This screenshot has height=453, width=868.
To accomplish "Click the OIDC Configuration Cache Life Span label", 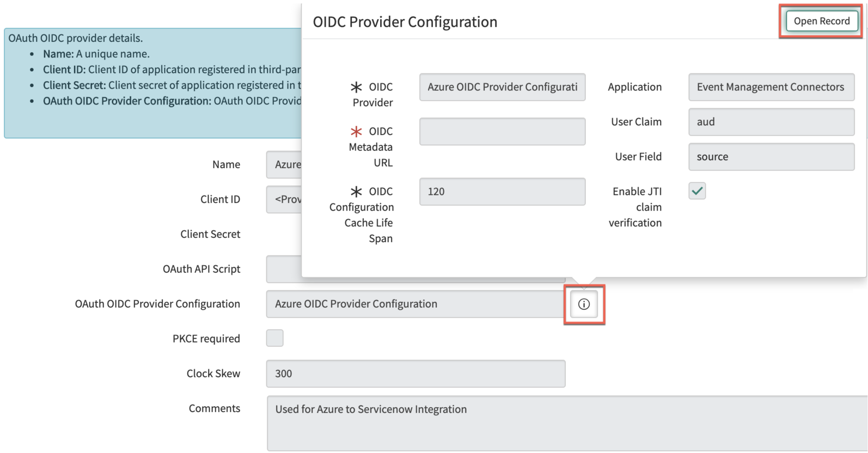I will (362, 215).
